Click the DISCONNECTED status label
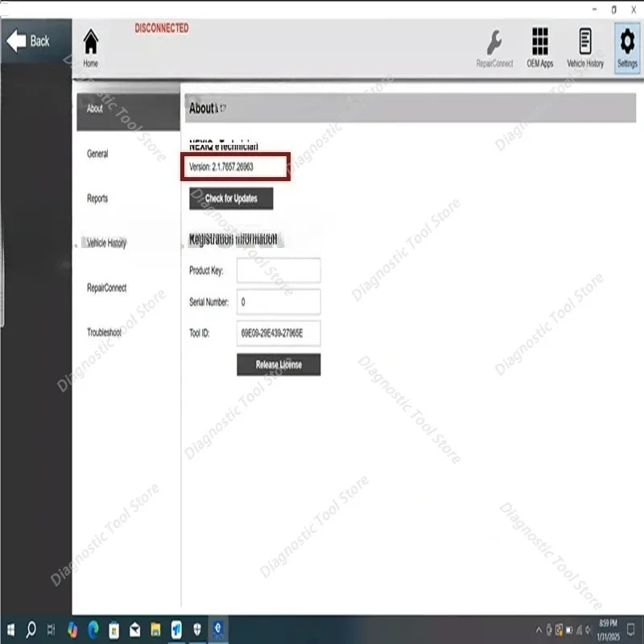The image size is (644, 644). (162, 28)
